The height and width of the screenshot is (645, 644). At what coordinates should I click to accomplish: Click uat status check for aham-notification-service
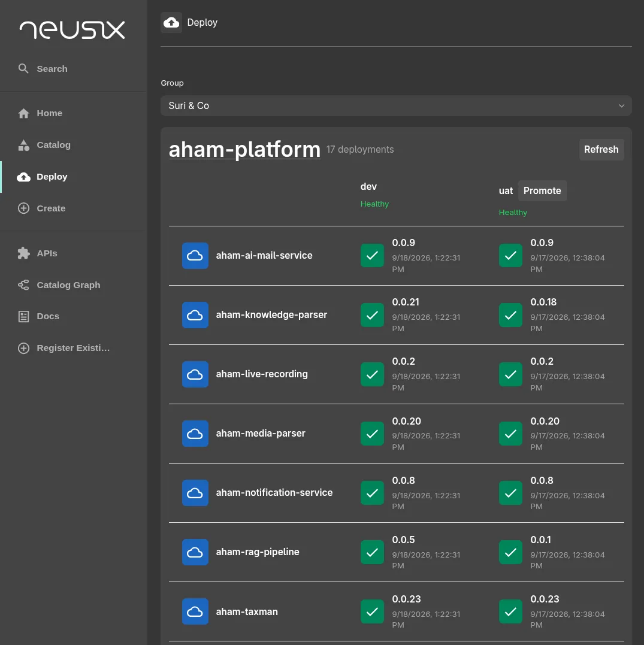click(x=510, y=493)
